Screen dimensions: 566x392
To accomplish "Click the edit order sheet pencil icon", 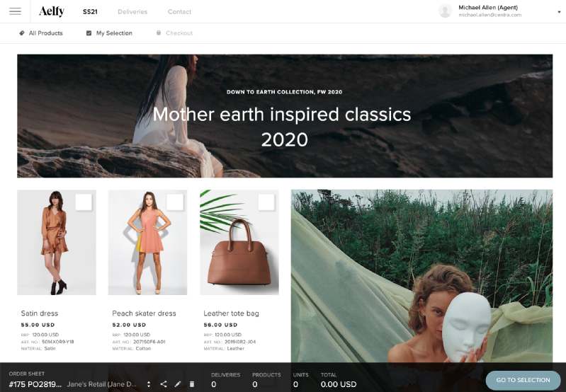I will click(x=178, y=384).
